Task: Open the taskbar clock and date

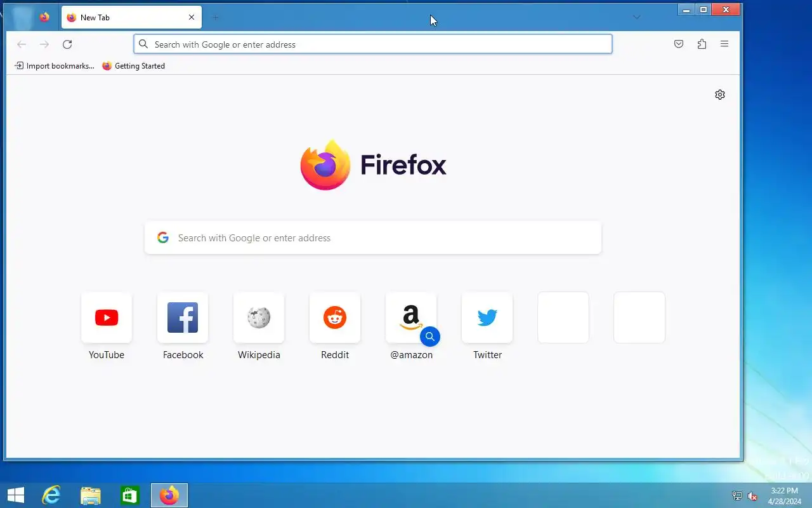Action: pyautogui.click(x=784, y=496)
